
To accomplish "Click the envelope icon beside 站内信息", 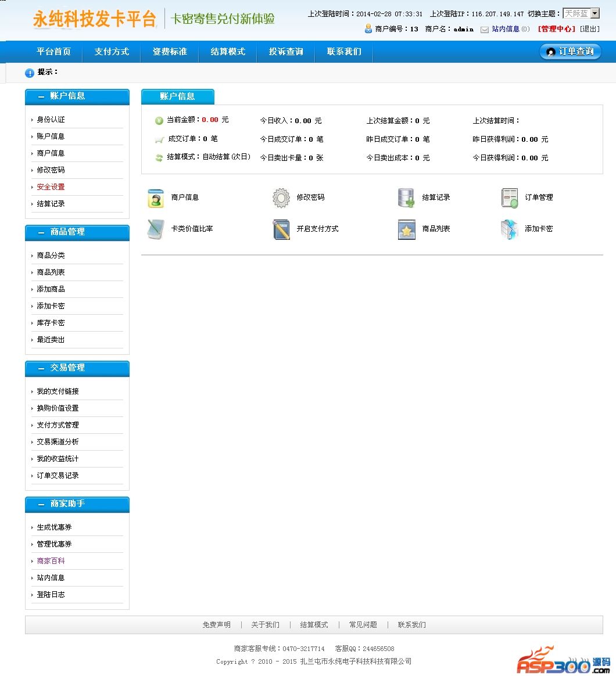I will pyautogui.click(x=485, y=30).
